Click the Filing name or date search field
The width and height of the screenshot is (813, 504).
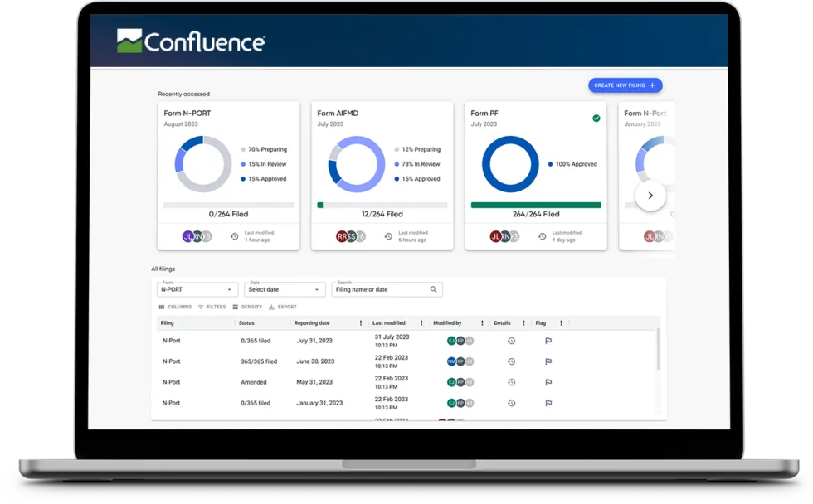tap(387, 289)
